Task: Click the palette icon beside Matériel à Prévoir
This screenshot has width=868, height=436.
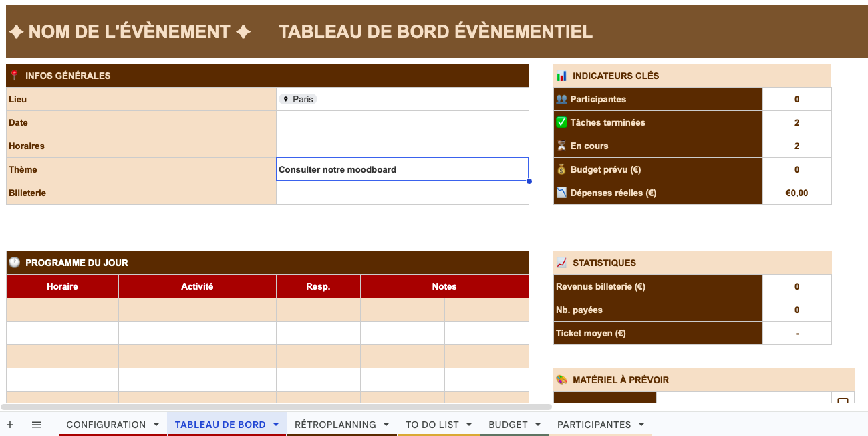Action: [x=561, y=380]
